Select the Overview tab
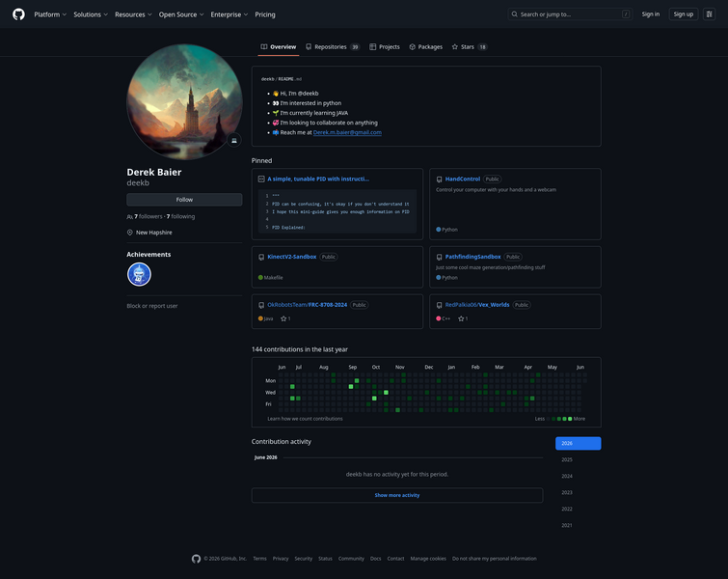728x579 pixels. point(278,47)
